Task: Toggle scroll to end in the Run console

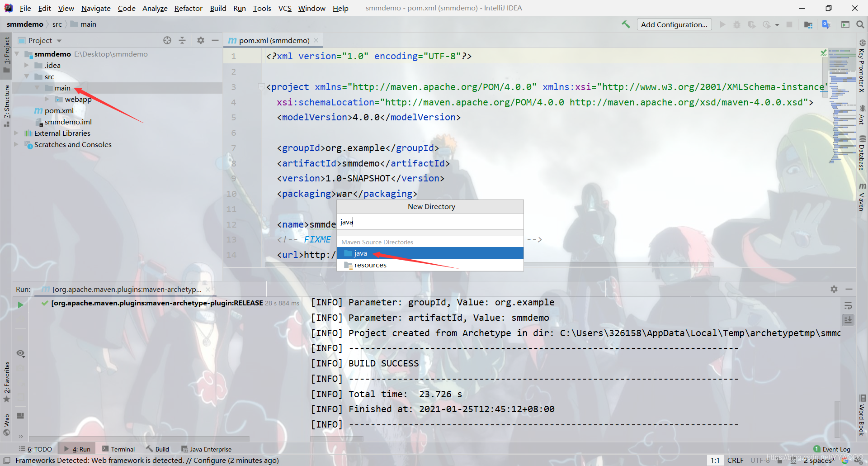Action: (x=848, y=320)
